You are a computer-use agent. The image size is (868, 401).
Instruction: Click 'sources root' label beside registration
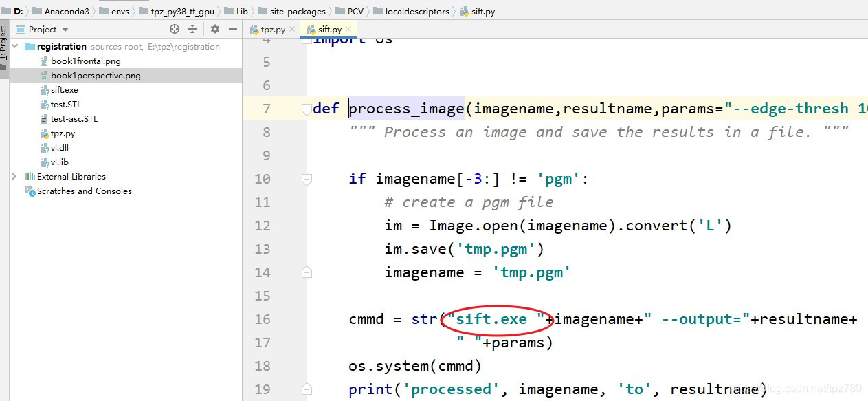click(x=117, y=47)
